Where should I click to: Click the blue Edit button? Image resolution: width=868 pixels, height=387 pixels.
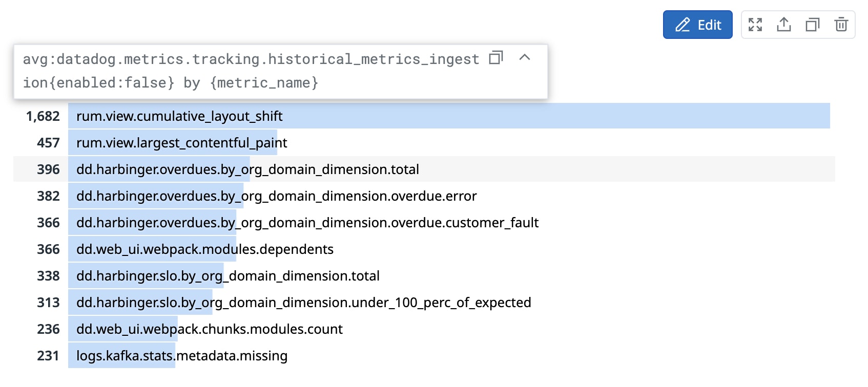[697, 25]
